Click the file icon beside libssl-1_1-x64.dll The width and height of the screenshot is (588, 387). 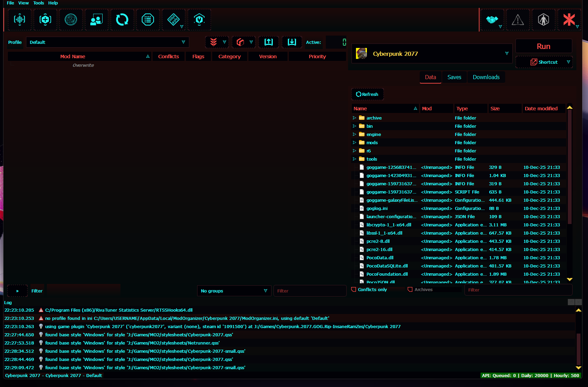(x=361, y=233)
